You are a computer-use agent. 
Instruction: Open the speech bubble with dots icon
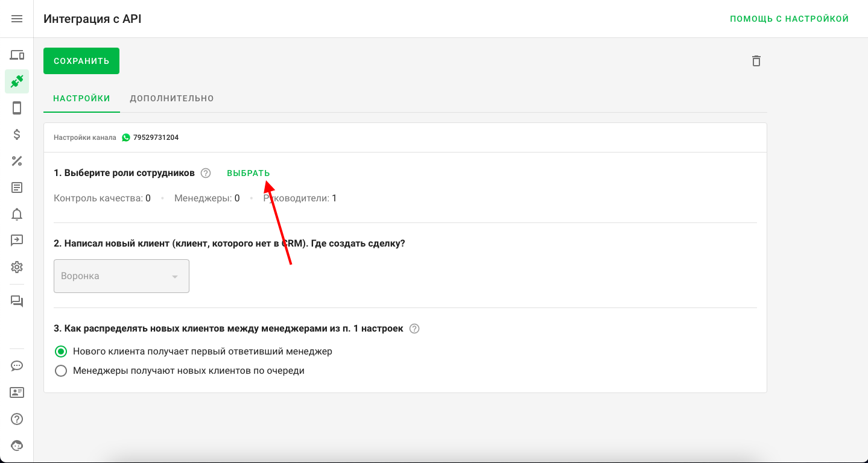17,366
